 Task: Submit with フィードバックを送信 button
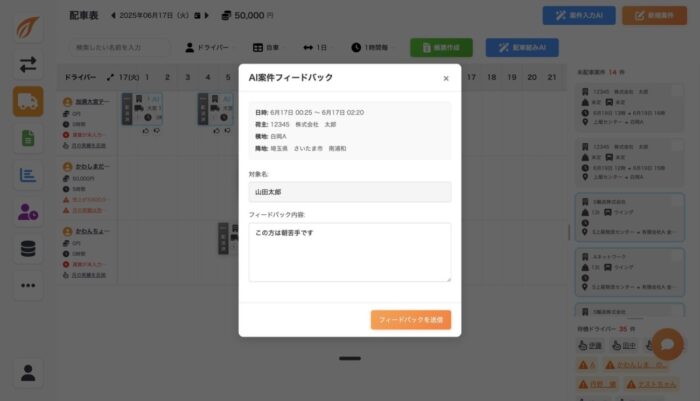[410, 320]
